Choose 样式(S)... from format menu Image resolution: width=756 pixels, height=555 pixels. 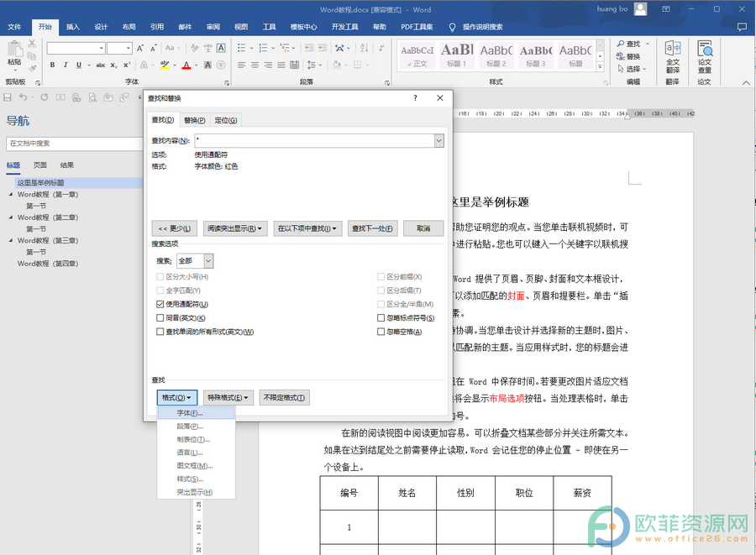pyautogui.click(x=197, y=479)
